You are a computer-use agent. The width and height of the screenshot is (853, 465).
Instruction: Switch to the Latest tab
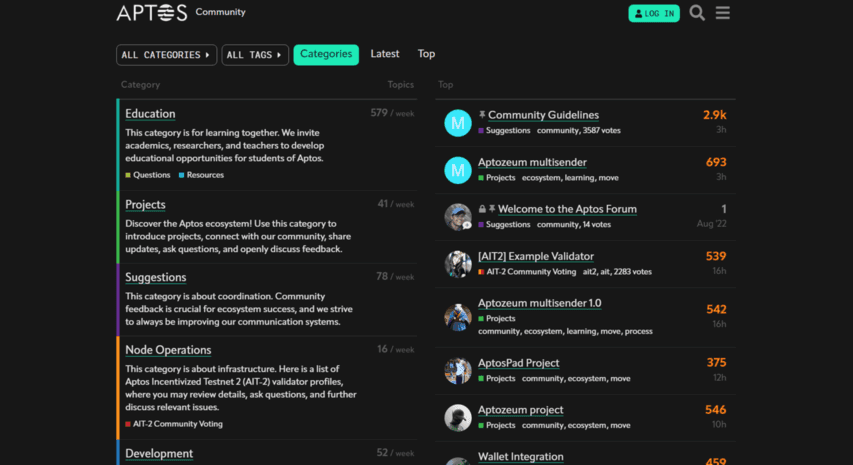click(385, 54)
